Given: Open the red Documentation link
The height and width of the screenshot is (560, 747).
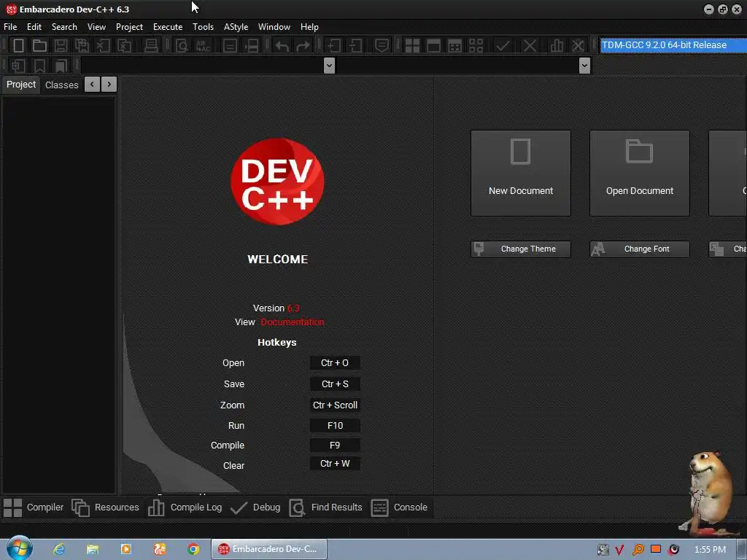Looking at the screenshot, I should [293, 322].
